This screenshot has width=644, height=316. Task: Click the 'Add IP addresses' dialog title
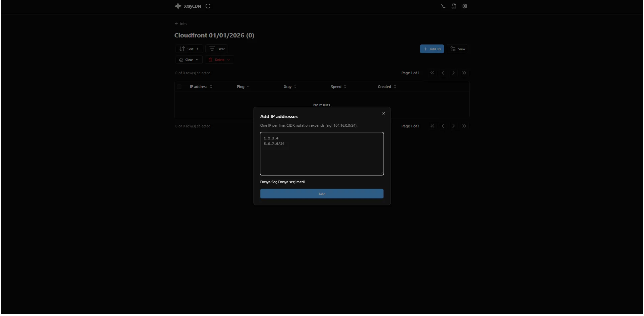click(279, 116)
